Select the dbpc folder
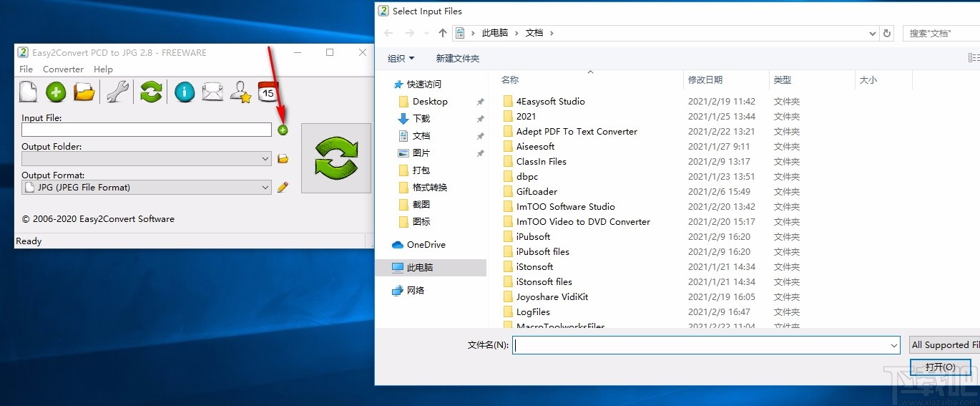Screen dimensions: 980x406 click(x=527, y=177)
